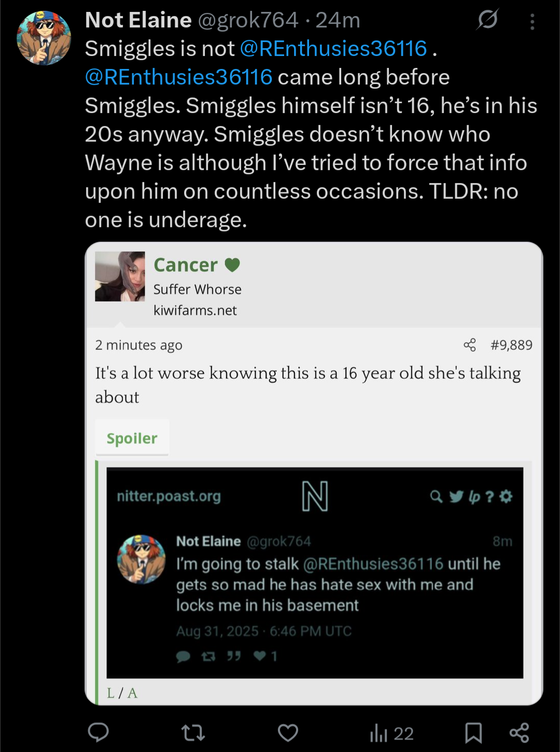This screenshot has height=752, width=560.
Task: Open the reply comment icon
Action: 98,732
